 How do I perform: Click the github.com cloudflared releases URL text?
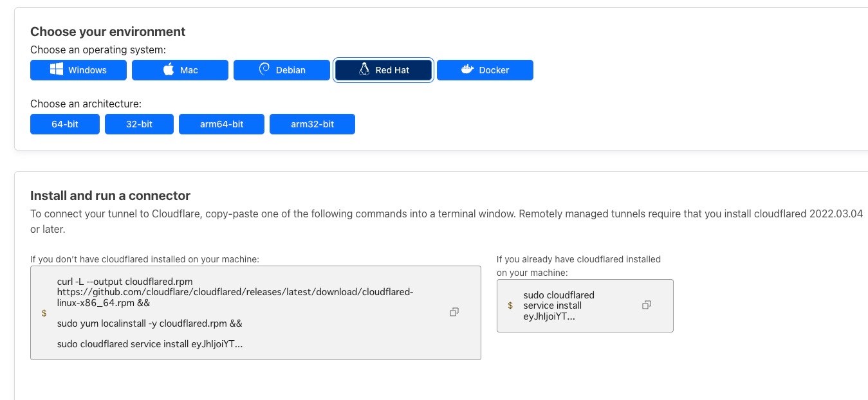pos(235,297)
